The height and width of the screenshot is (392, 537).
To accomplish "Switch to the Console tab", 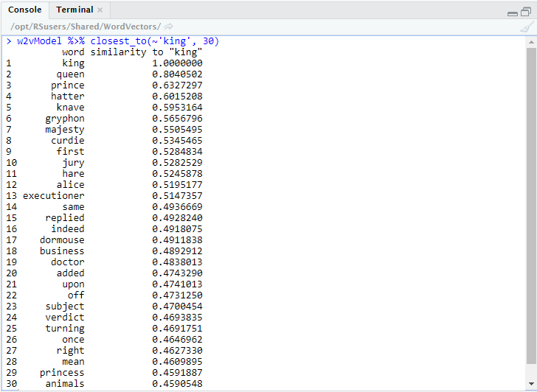I will click(24, 10).
